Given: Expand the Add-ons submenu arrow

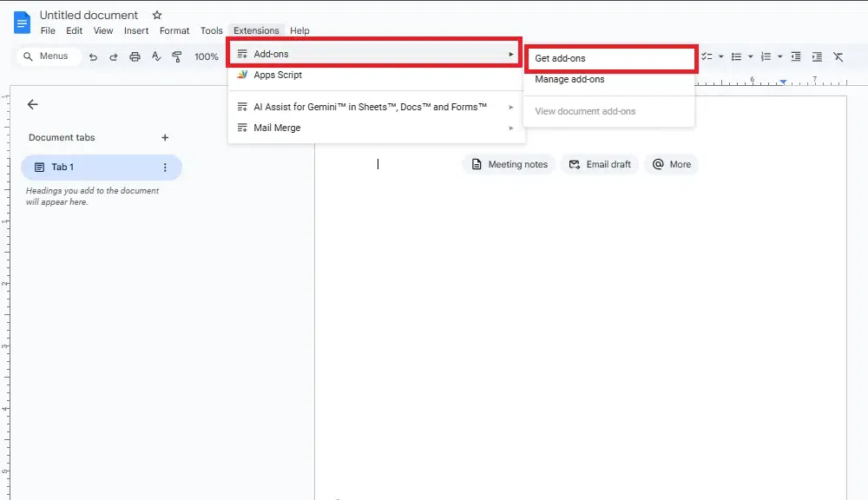Looking at the screenshot, I should pyautogui.click(x=511, y=55).
